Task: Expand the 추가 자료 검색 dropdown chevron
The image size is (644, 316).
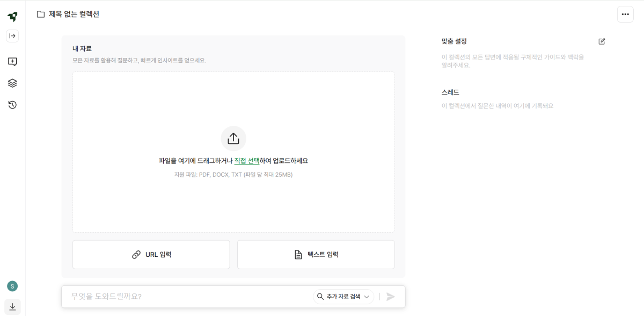Action: [367, 296]
